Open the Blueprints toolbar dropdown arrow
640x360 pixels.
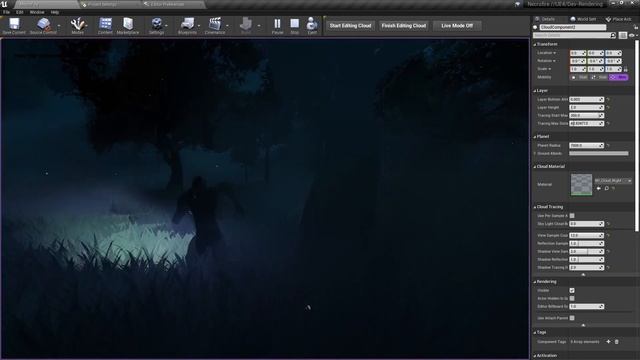coord(199,26)
